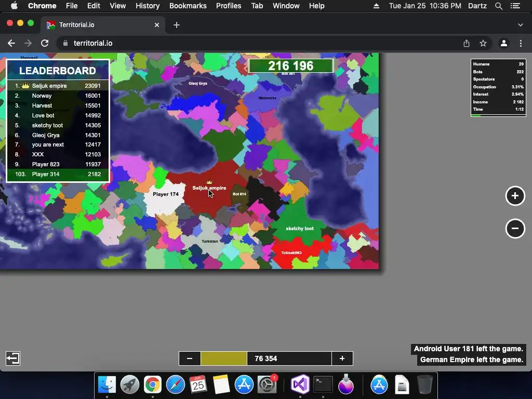
Task: Open Terminal from the dock
Action: 323,384
